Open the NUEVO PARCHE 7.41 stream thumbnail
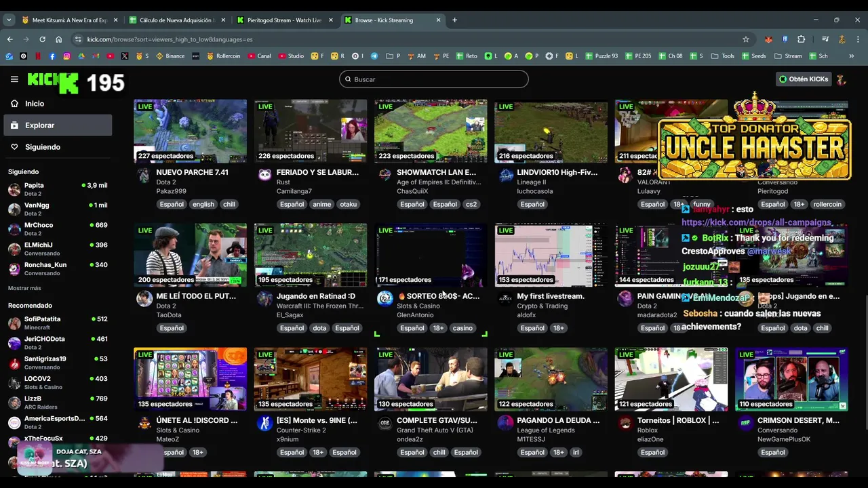This screenshot has width=868, height=488. [190, 131]
